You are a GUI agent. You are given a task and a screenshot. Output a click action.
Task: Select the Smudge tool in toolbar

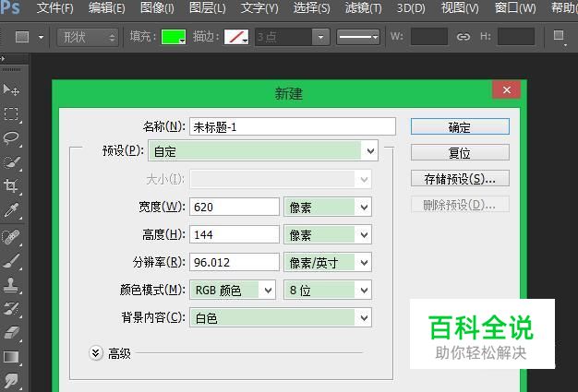pos(11,381)
